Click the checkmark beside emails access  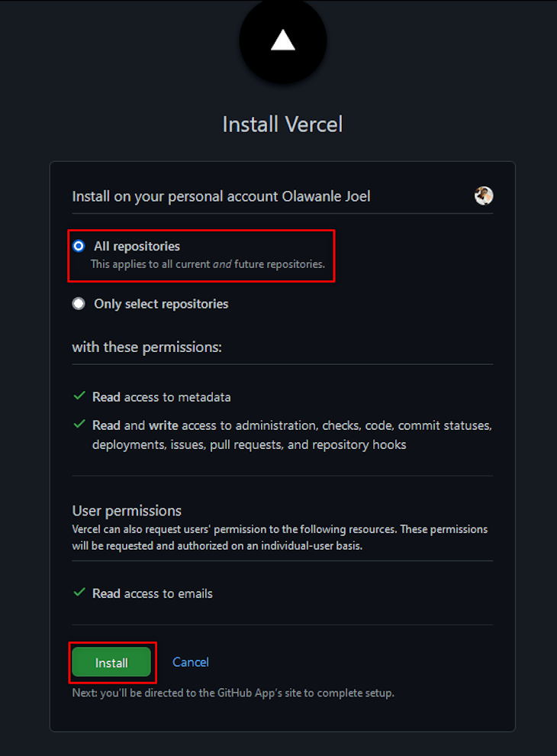(79, 593)
